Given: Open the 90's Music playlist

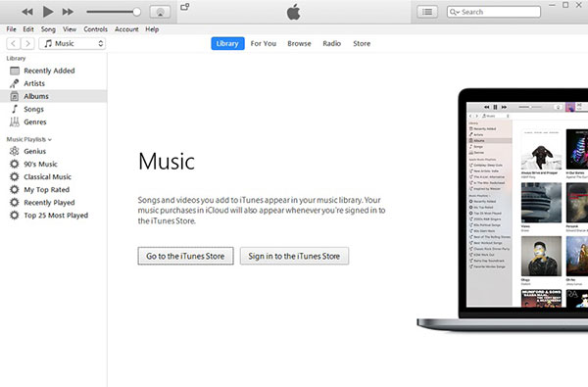Looking at the screenshot, I should coord(40,164).
